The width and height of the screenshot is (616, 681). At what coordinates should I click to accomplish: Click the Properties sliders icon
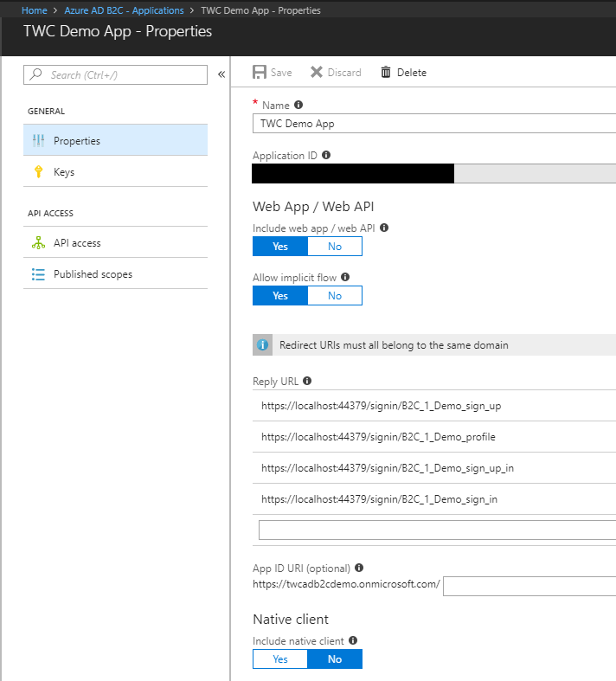click(38, 140)
